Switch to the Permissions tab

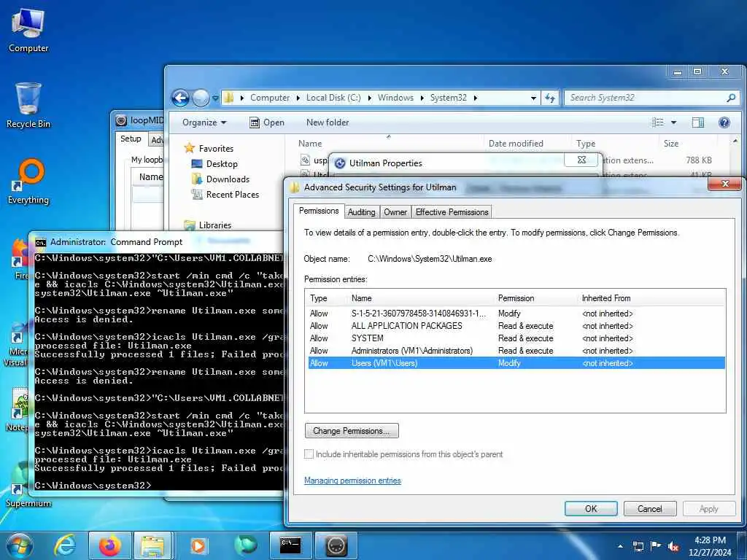coord(319,211)
